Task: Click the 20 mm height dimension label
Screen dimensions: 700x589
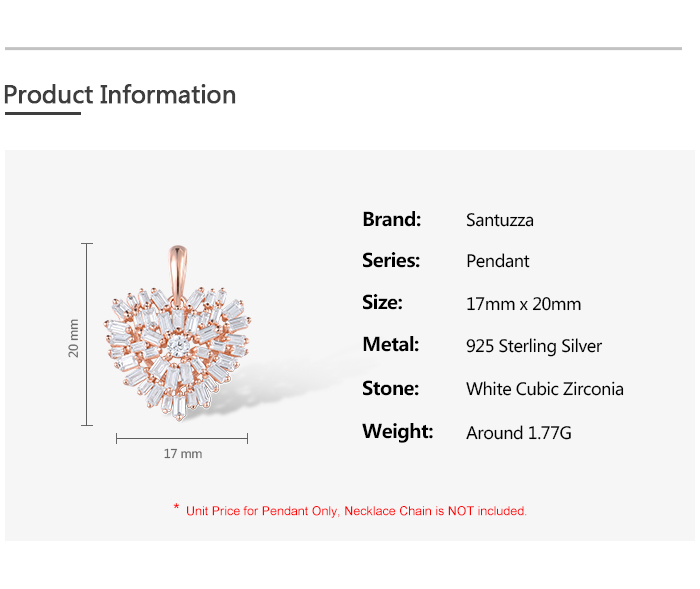Action: pos(73,338)
